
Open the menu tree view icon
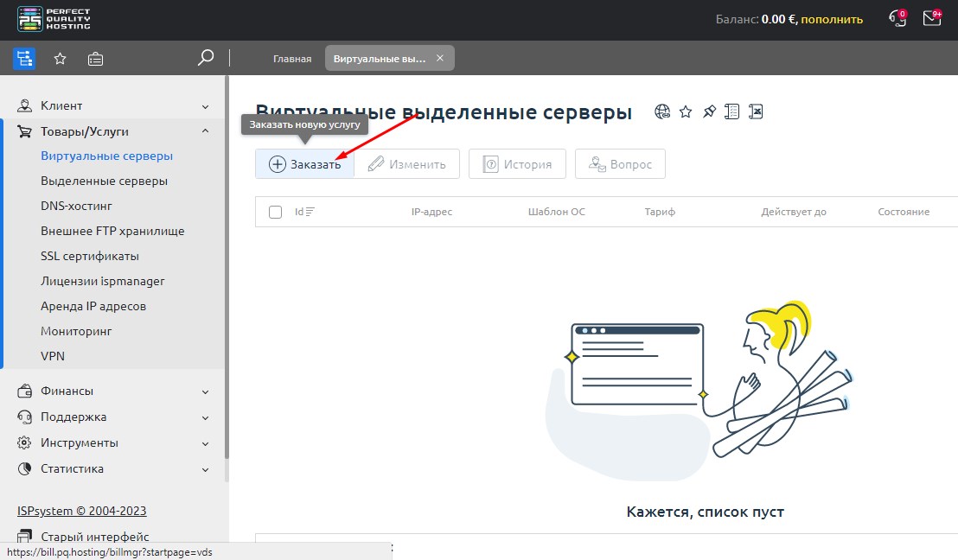click(24, 59)
